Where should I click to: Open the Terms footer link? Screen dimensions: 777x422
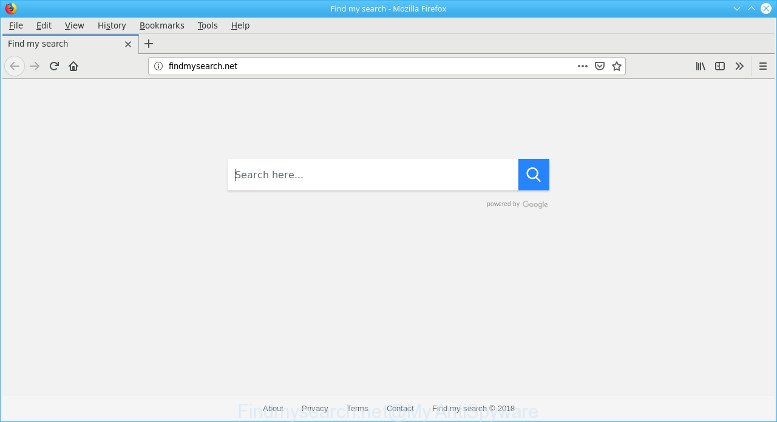click(357, 408)
